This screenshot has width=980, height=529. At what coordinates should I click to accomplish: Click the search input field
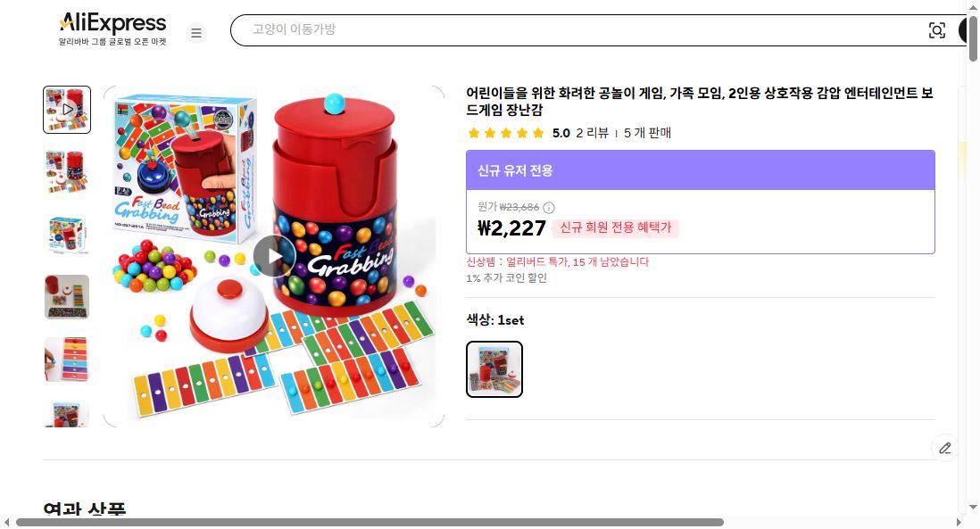(536, 29)
